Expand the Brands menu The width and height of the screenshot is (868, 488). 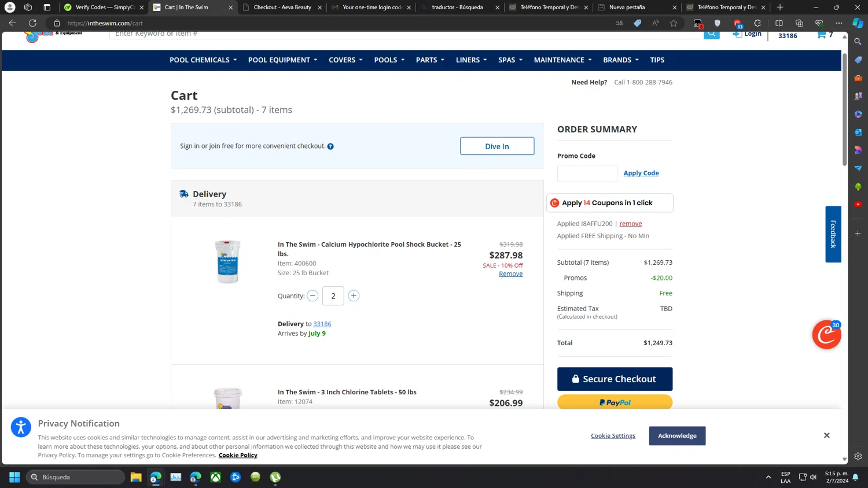621,60
